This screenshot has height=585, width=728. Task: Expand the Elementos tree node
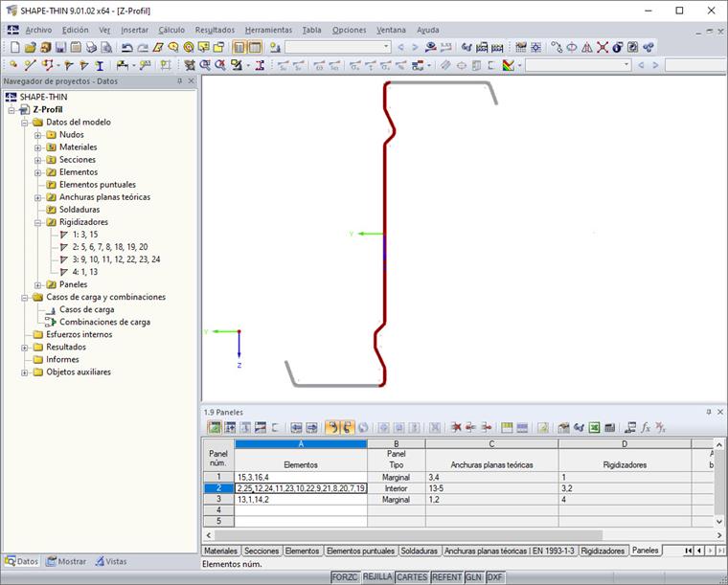[38, 172]
